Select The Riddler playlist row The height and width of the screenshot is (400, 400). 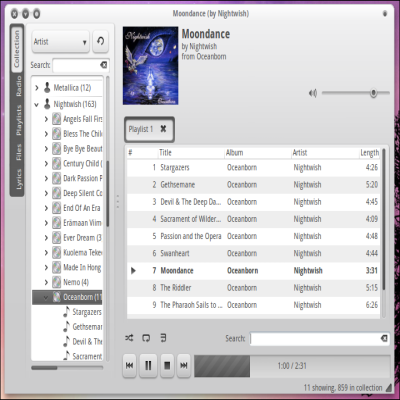pyautogui.click(x=253, y=288)
